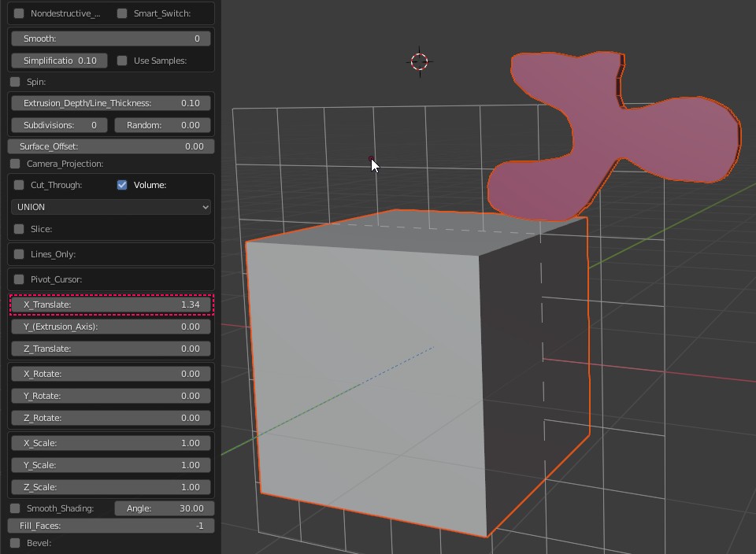Image resolution: width=756 pixels, height=554 pixels.
Task: Click the Smooth_Shading Angle field
Action: coord(163,508)
